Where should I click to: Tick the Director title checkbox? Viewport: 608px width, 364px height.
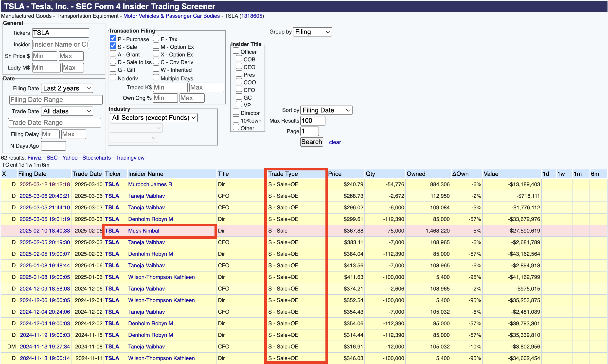pos(236,112)
